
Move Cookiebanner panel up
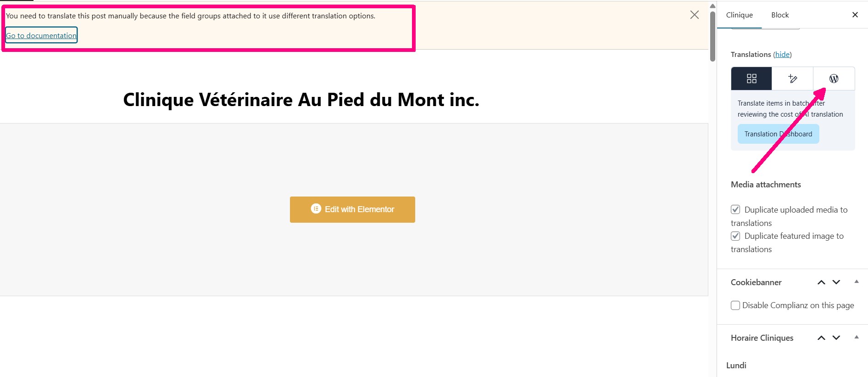point(821,282)
